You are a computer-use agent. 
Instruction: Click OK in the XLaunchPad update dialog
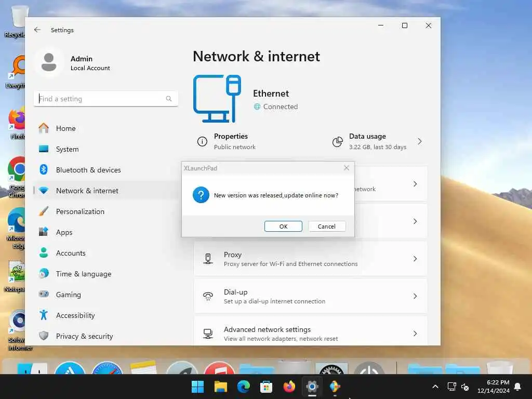point(283,227)
